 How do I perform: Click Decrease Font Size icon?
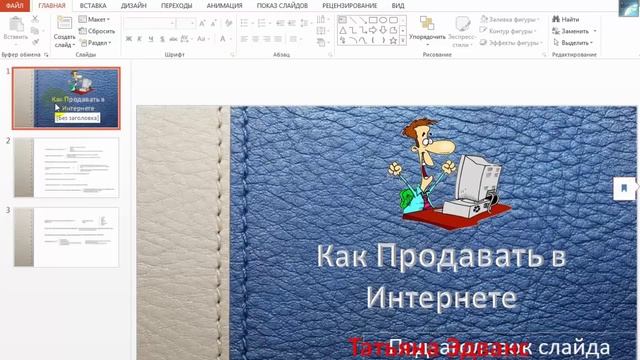pos(213,23)
